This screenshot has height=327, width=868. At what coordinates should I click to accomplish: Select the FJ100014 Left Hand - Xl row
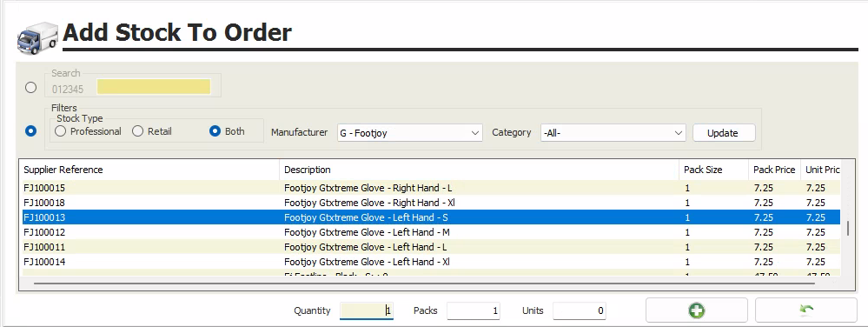(431, 262)
